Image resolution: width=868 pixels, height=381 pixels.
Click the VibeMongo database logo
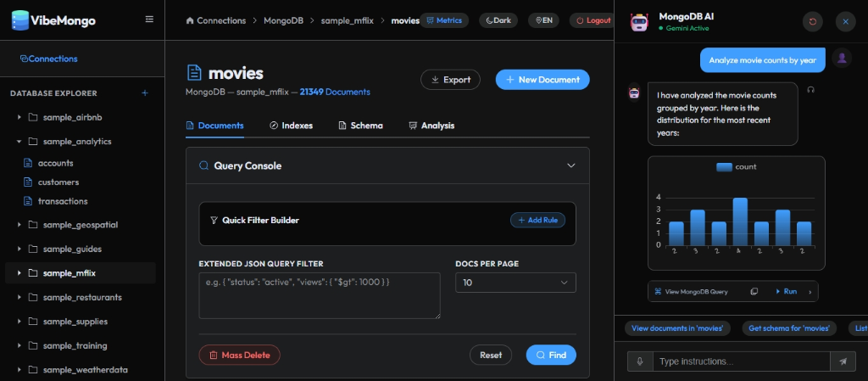pos(19,20)
